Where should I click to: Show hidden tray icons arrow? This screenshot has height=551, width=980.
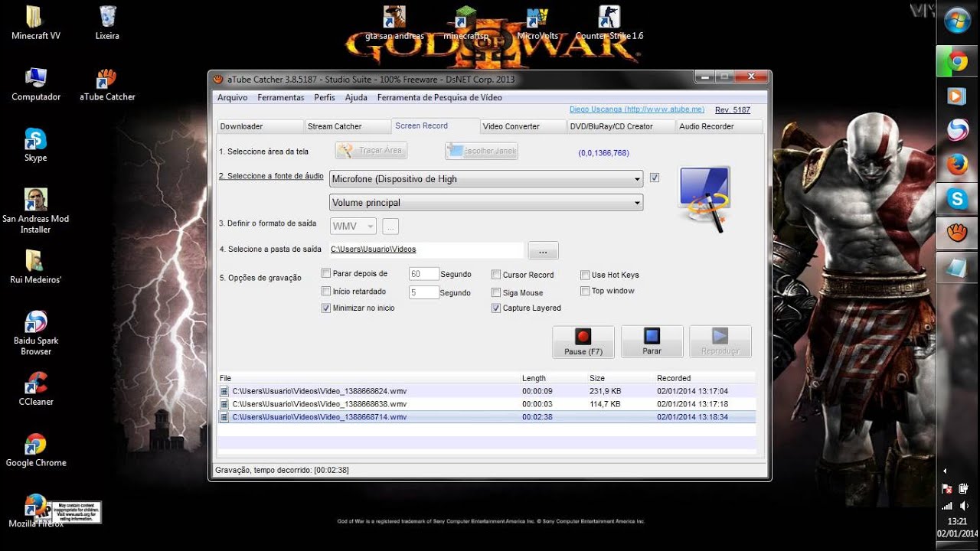coord(945,471)
